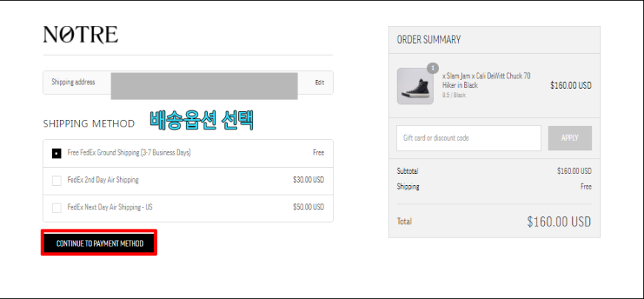Click the quantity badge on the shoe image

click(x=432, y=68)
